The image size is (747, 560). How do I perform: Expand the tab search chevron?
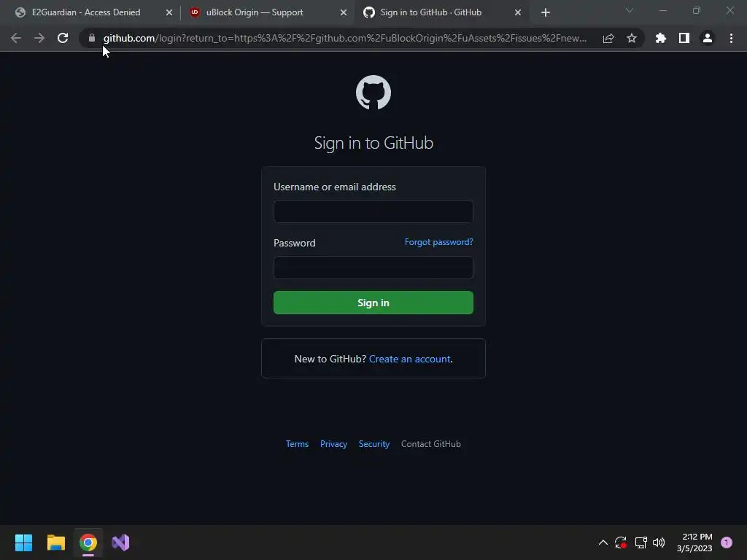point(630,10)
